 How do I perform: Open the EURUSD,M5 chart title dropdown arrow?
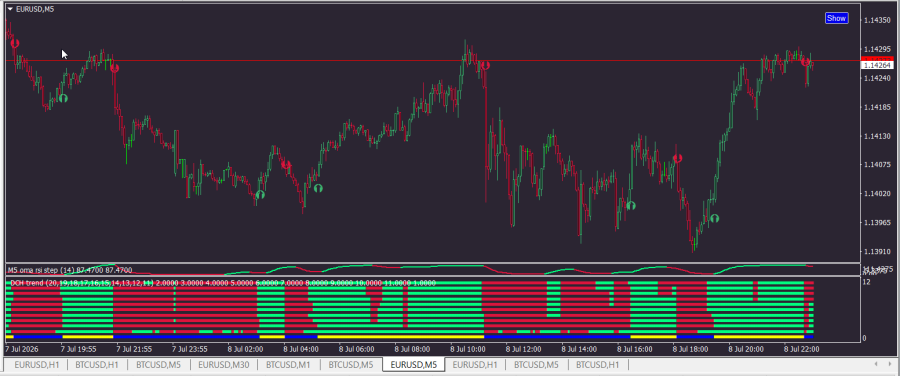pyautogui.click(x=10, y=9)
